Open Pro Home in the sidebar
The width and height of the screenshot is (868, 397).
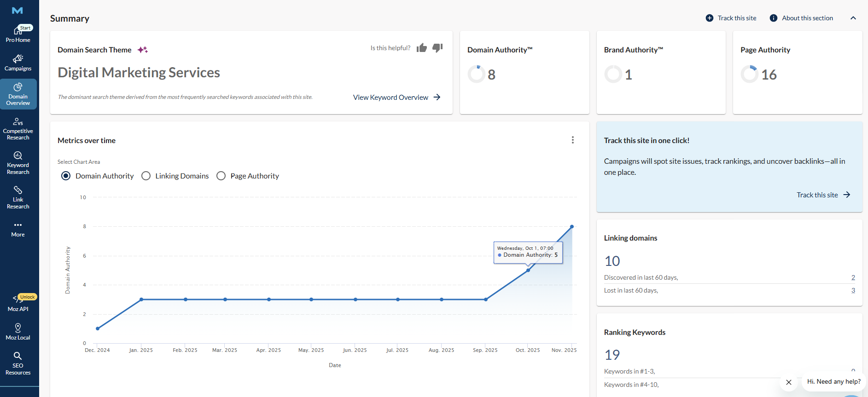18,34
